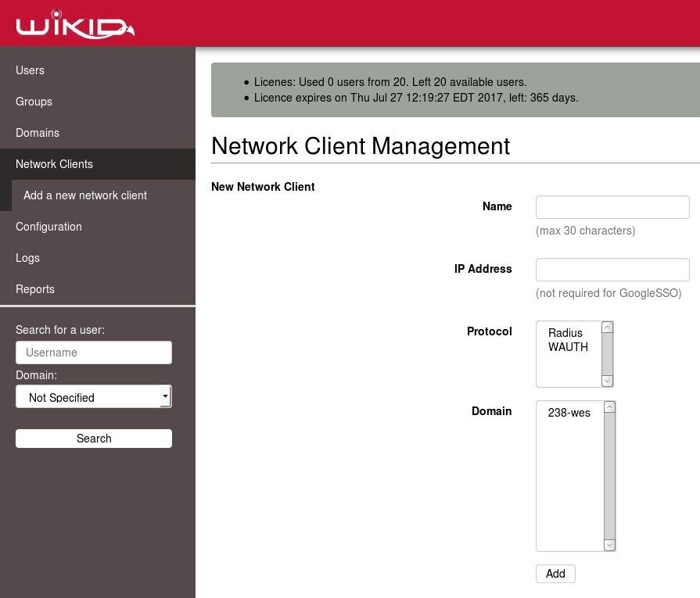The height and width of the screenshot is (598, 700).
Task: Click the Add button
Action: [x=555, y=573]
